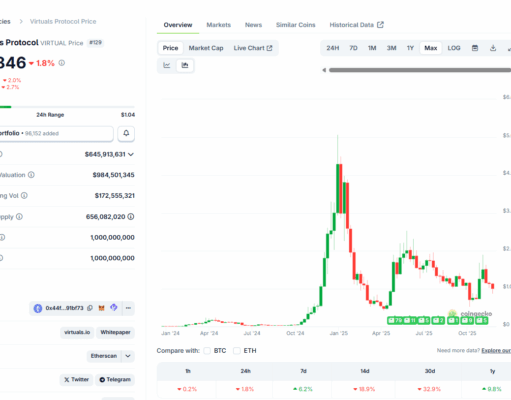Click the 14d 18.9% change value

[365, 389]
